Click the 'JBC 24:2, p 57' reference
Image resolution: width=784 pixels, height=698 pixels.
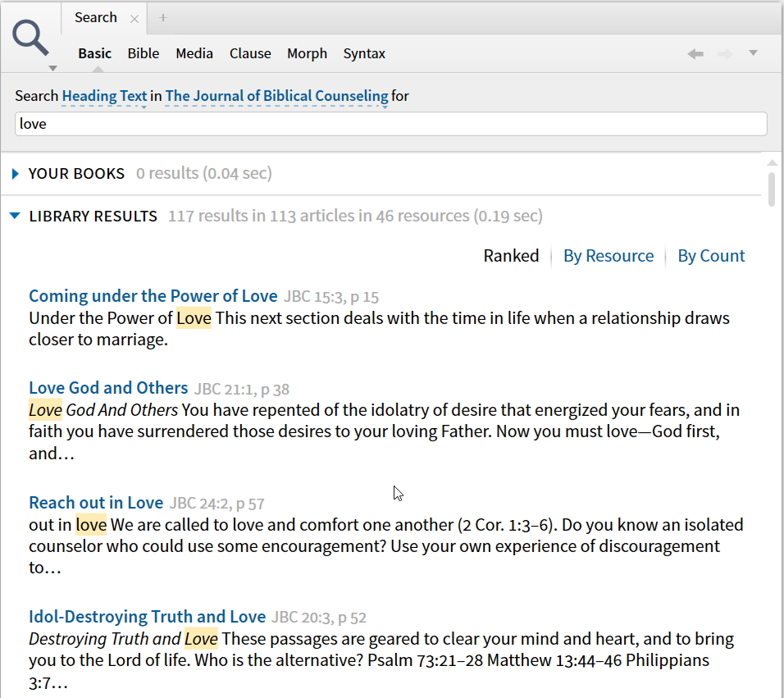pos(217,504)
